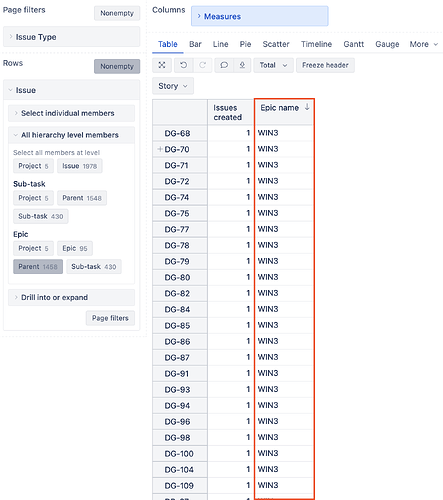
Task: Click the export download icon
Action: pos(242,65)
